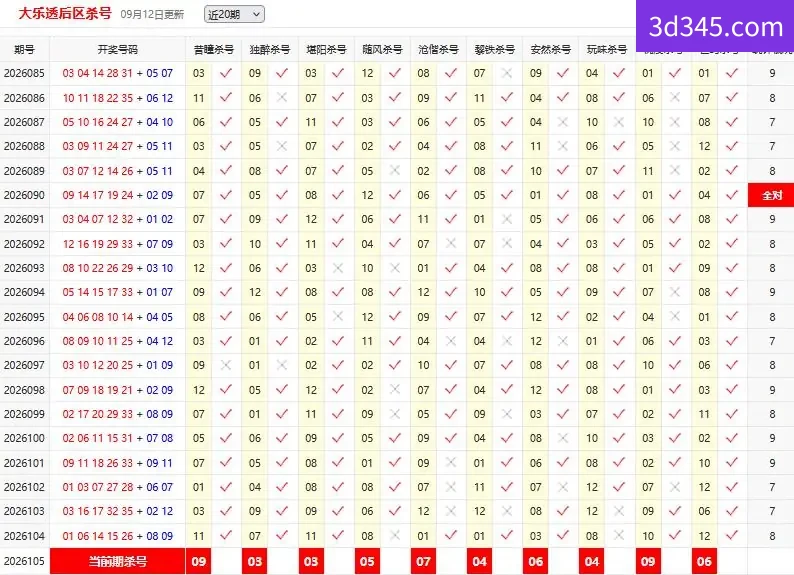Click the red 全对 cell in row 2026090
The width and height of the screenshot is (794, 575).
[771, 195]
